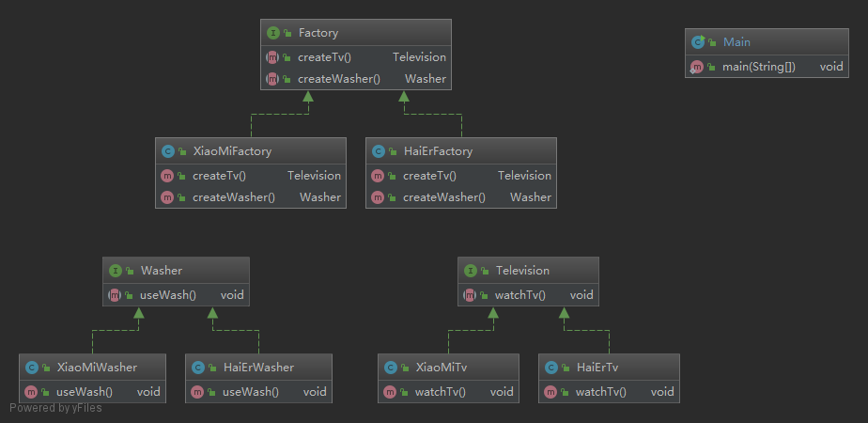Click the method icon beside Factory's createTv()
868x423 pixels.
(x=272, y=57)
